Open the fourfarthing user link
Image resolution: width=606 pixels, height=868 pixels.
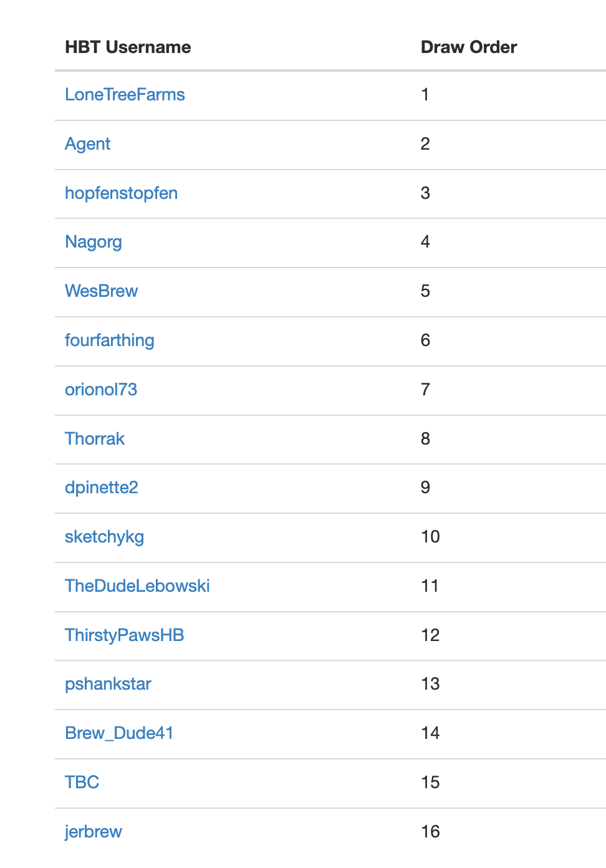pos(109,340)
